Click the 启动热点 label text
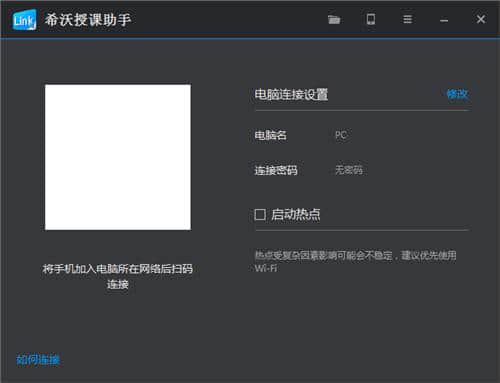500x383 pixels. (296, 214)
